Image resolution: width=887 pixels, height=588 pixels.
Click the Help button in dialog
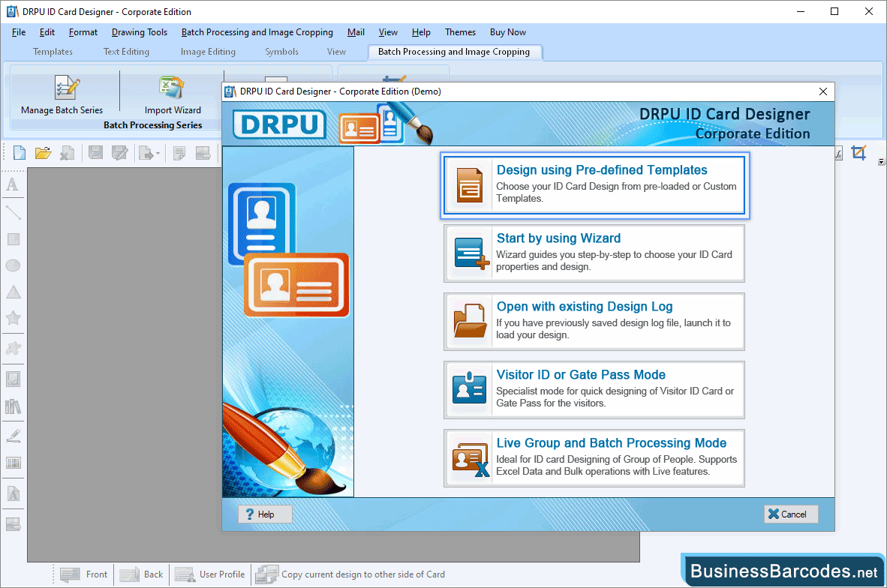[x=265, y=514]
